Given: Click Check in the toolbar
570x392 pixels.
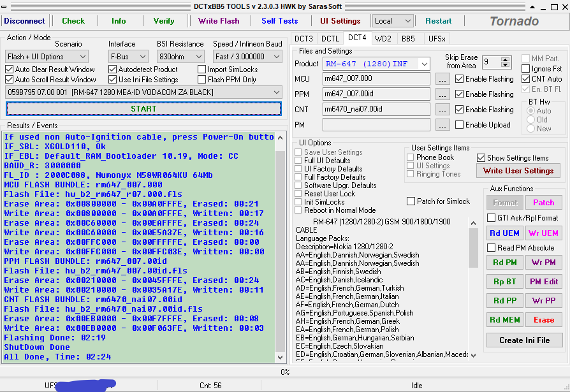Looking at the screenshot, I should pyautogui.click(x=73, y=21).
